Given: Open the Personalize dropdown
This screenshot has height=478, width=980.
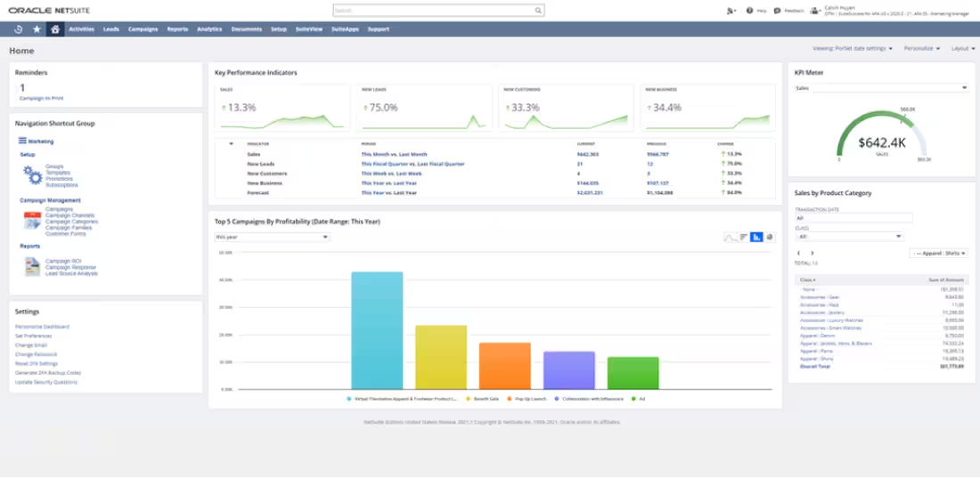Looking at the screenshot, I should (921, 48).
